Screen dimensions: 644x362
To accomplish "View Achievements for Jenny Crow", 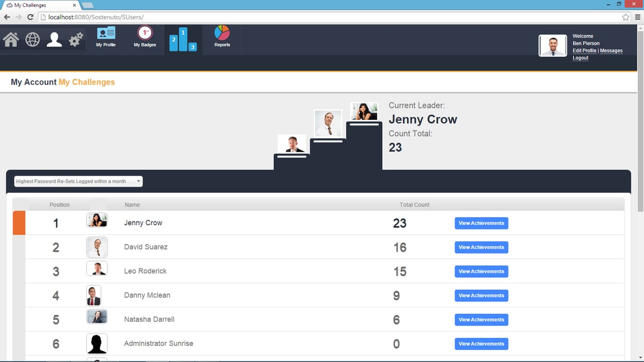I will (x=481, y=223).
